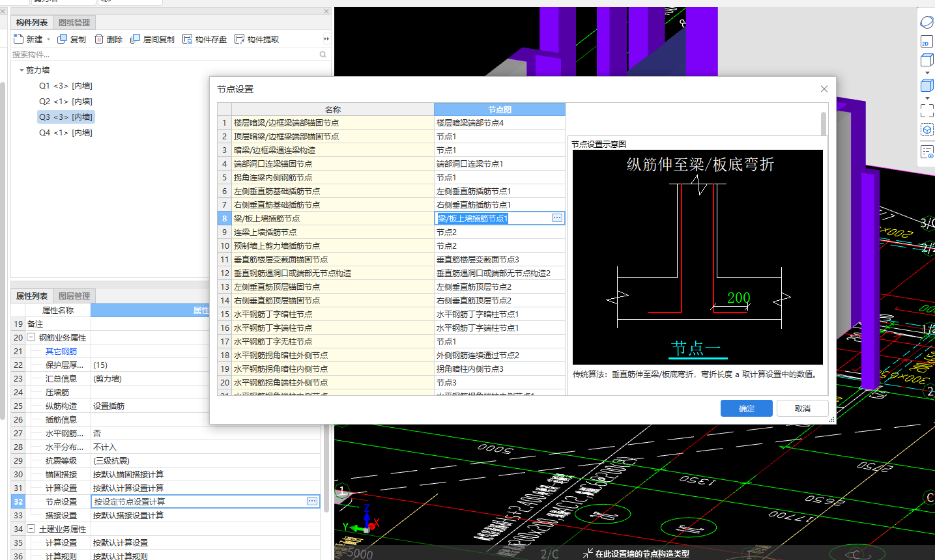
Task: Click 属性名称 column header
Action: point(58,311)
